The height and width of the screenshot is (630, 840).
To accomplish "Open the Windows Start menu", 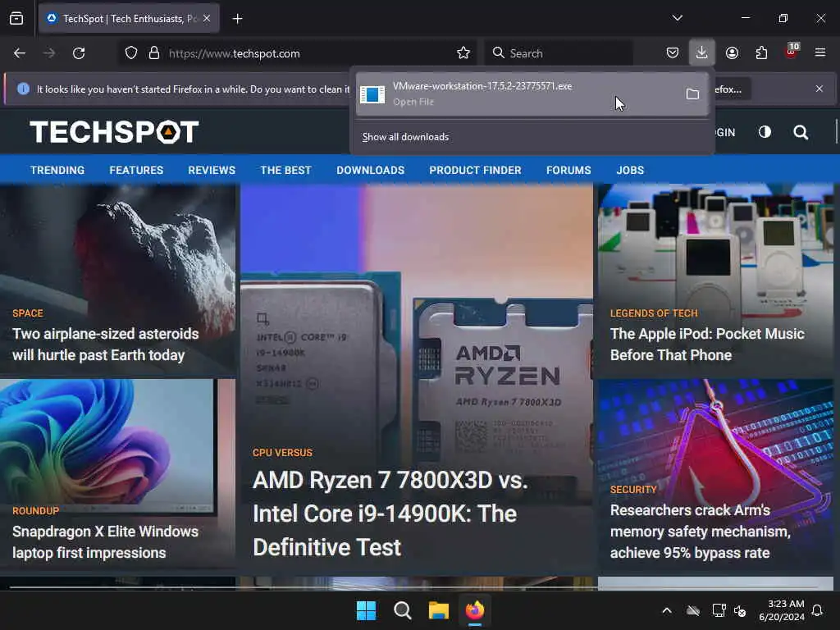I will coord(367,610).
